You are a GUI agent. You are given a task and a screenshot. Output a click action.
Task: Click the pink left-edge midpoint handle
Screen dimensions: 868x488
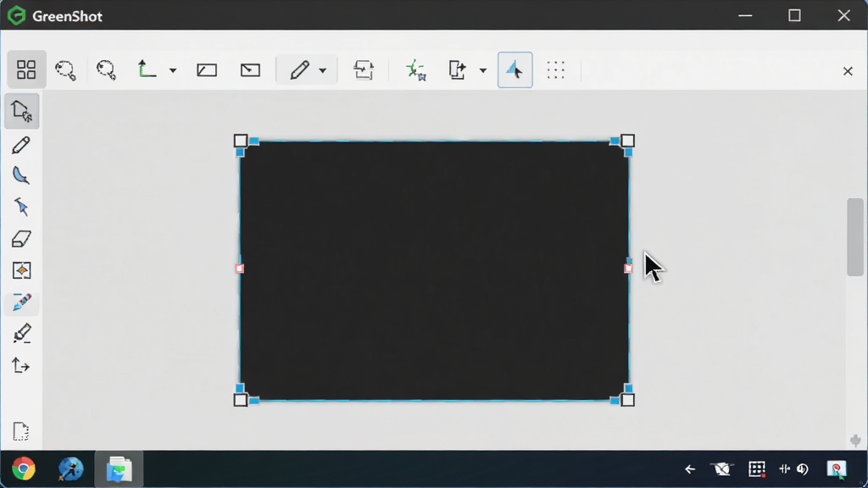click(x=240, y=269)
